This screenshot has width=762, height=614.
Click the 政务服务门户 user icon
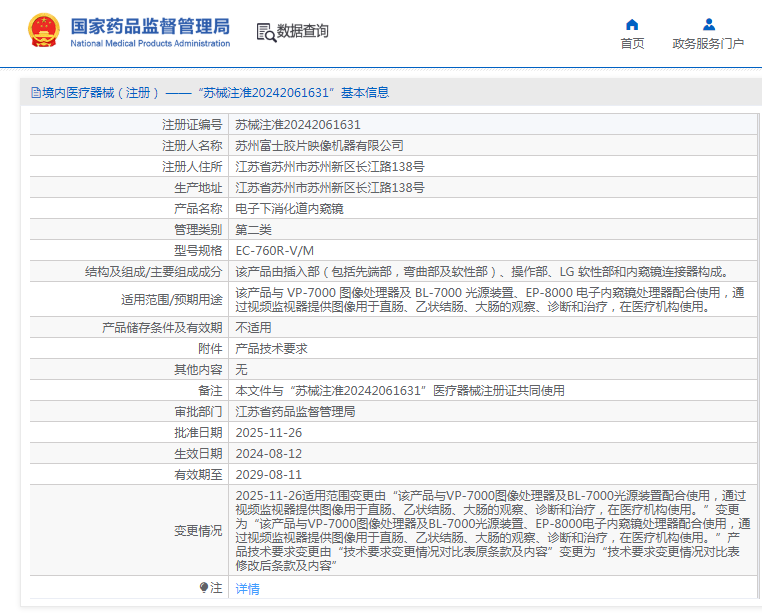tap(709, 24)
